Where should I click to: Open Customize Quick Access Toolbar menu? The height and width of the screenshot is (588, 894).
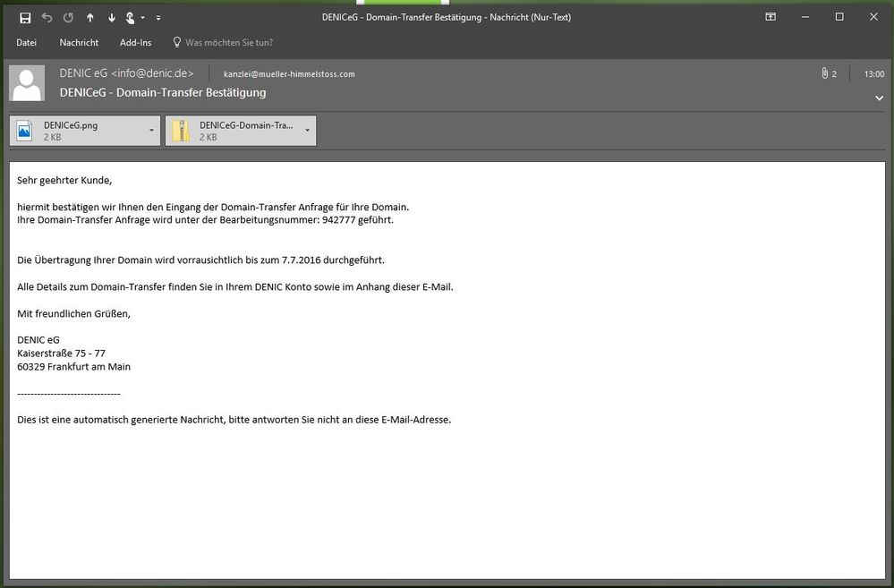point(158,18)
